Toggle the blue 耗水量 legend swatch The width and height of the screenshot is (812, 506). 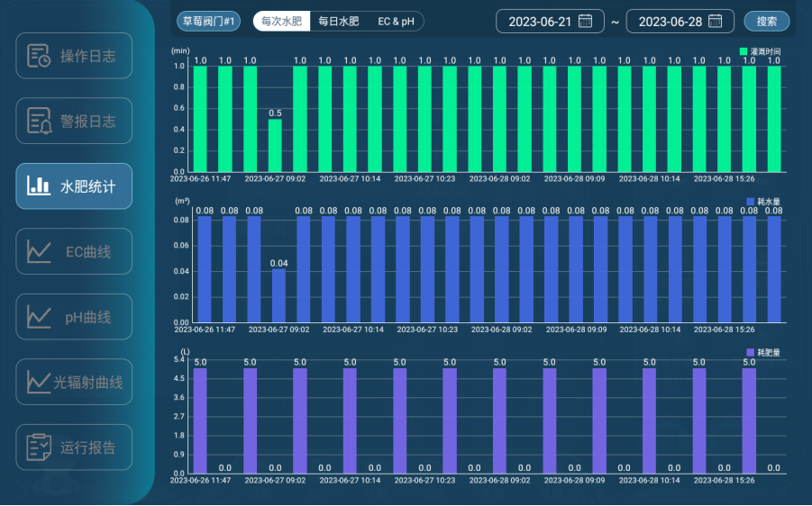(x=751, y=201)
